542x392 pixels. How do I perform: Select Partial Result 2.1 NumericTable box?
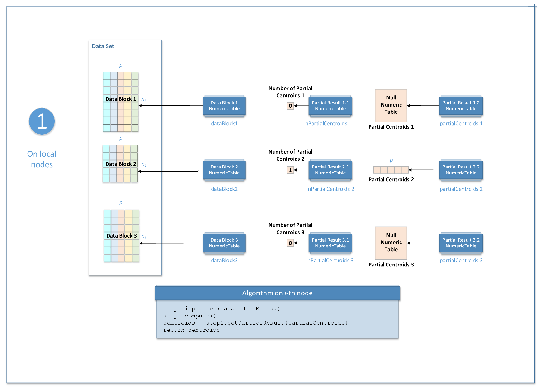click(330, 170)
